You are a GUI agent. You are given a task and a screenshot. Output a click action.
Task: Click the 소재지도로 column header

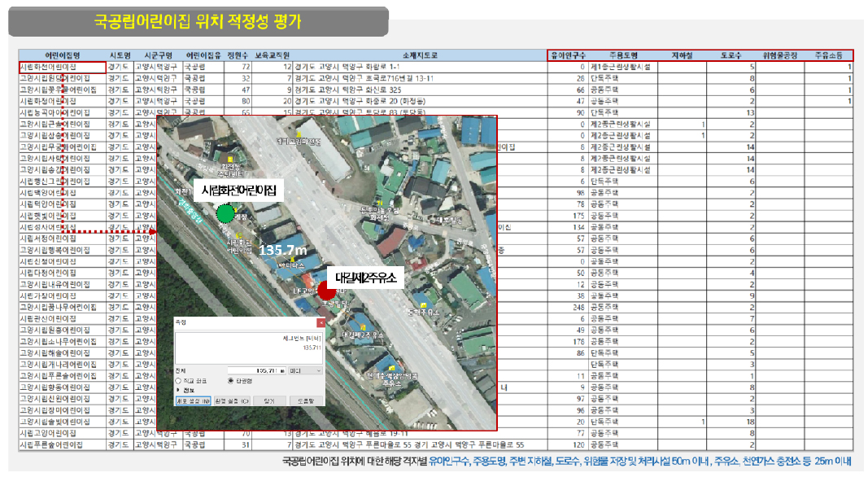click(x=420, y=55)
